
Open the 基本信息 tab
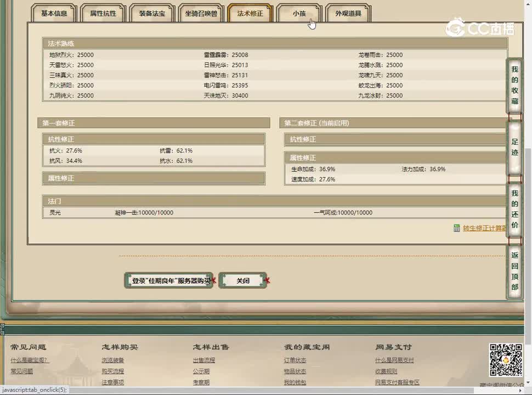tap(54, 14)
